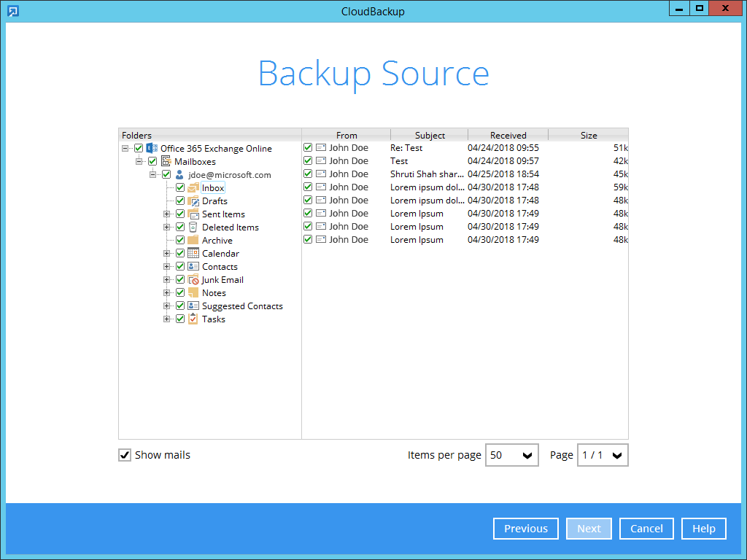Collapse the Office 365 Exchange Online node
This screenshot has width=747, height=560.
[x=125, y=149]
